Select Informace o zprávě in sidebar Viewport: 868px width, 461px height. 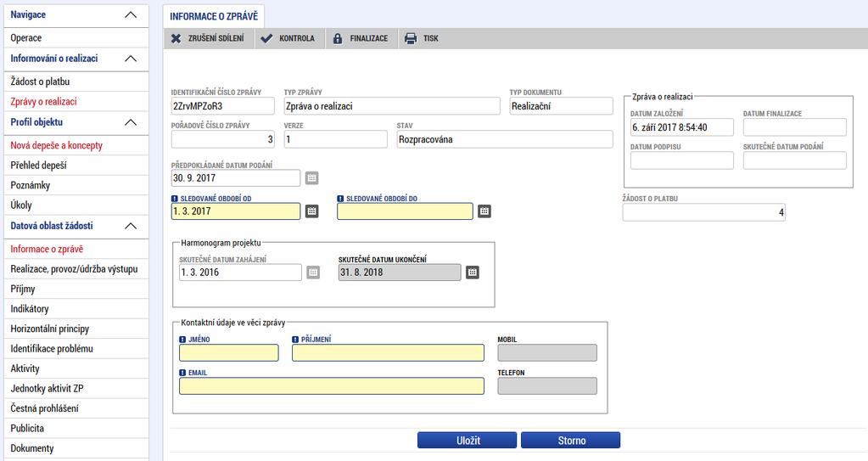click(x=76, y=249)
